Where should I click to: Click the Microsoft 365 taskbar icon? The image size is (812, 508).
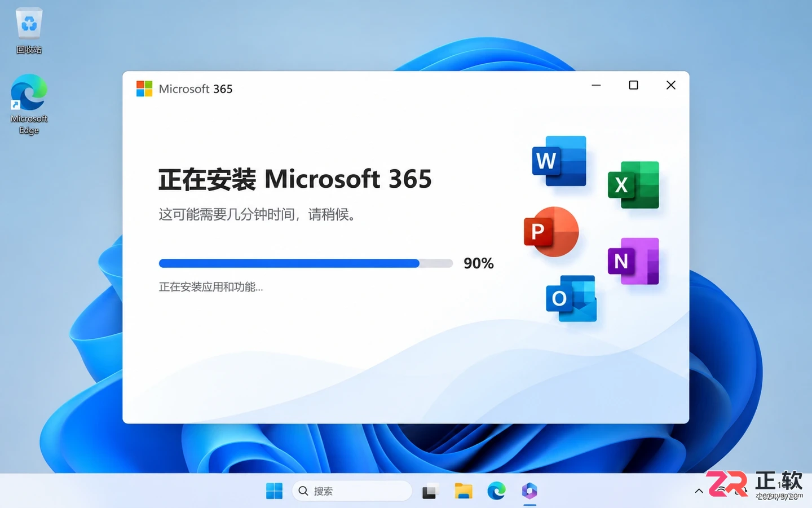(x=529, y=491)
